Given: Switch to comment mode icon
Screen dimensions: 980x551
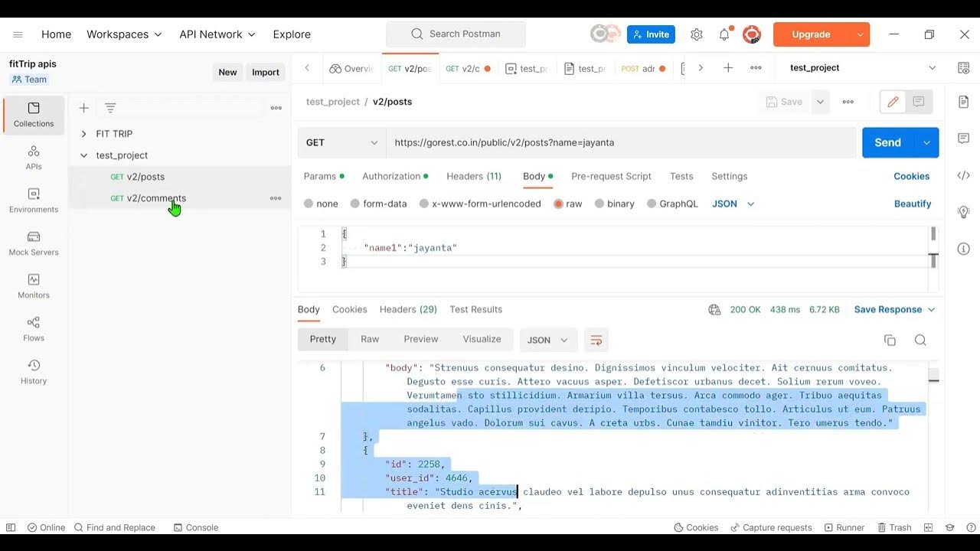Looking at the screenshot, I should tap(919, 102).
